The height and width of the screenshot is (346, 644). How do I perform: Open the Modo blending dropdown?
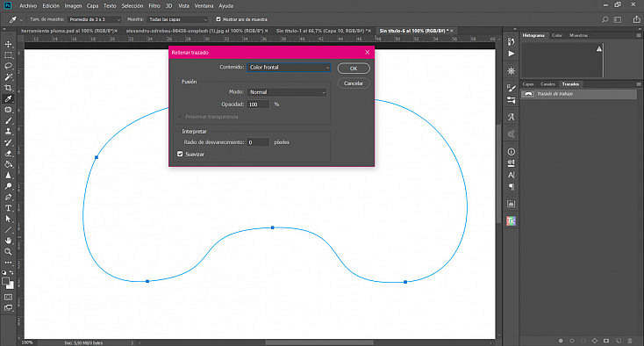[x=287, y=92]
